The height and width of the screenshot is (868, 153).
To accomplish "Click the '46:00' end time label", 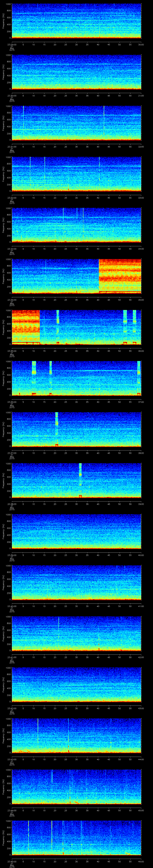I will pyautogui.click(x=141, y=862).
